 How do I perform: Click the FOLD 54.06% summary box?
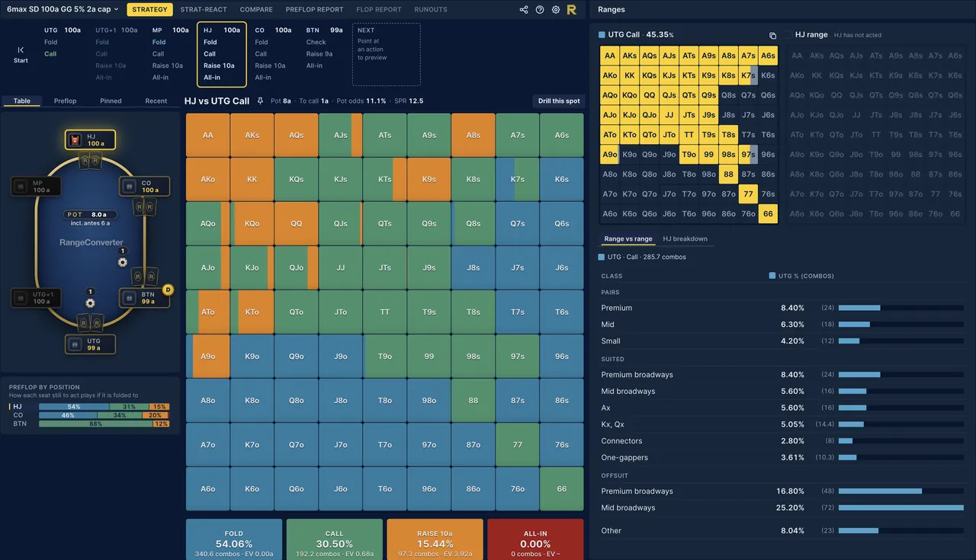(234, 539)
